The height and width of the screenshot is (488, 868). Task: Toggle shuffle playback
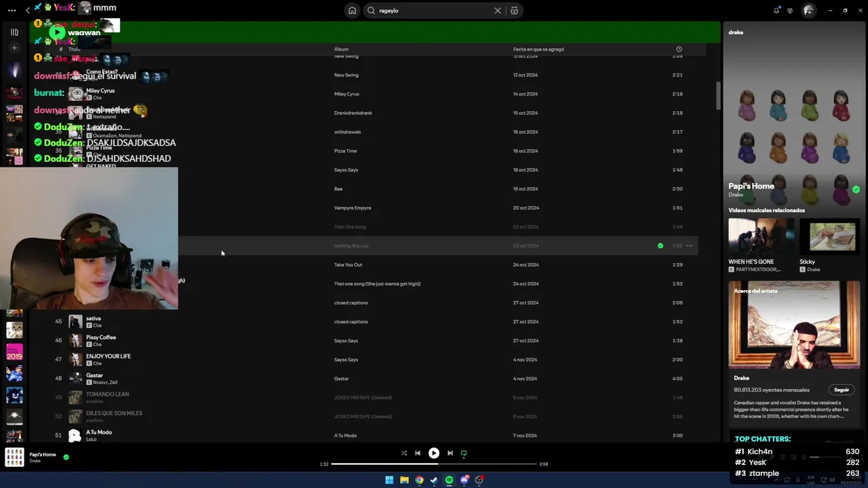(403, 453)
